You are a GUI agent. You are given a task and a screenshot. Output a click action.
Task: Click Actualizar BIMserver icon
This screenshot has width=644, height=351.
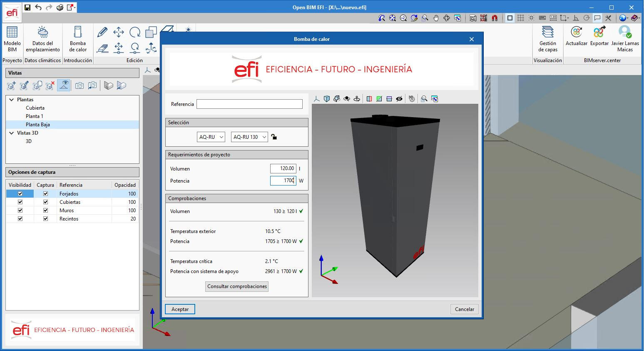click(x=576, y=36)
